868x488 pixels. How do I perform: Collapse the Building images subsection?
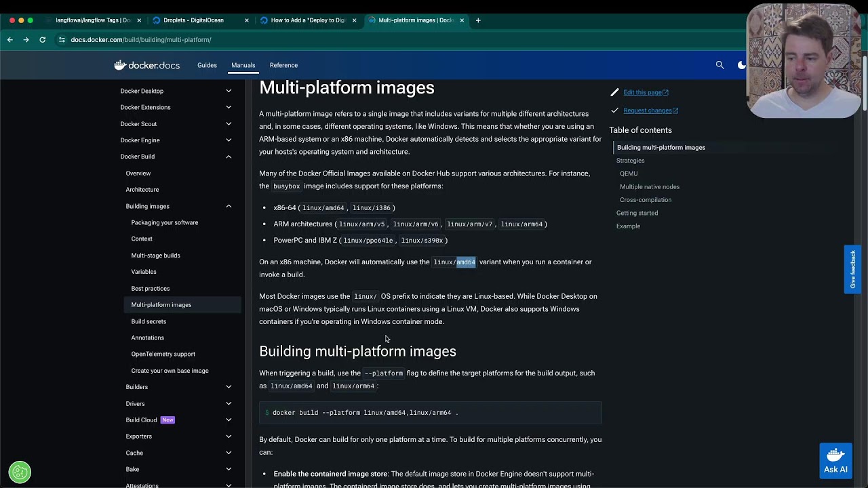(x=229, y=206)
